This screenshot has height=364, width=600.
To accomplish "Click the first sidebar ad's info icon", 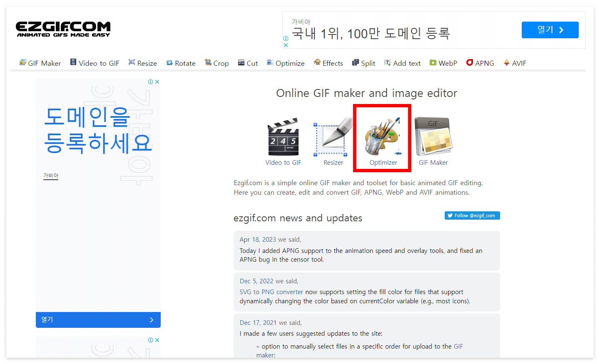I will (151, 82).
